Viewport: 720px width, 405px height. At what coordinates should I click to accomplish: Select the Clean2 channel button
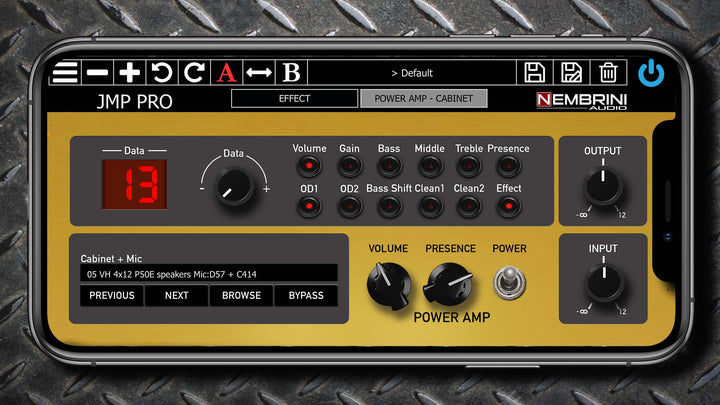pyautogui.click(x=469, y=206)
